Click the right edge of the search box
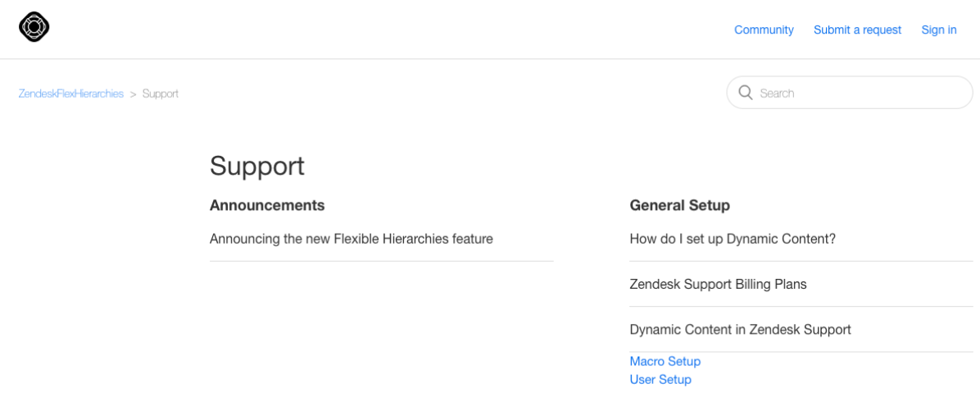 coord(968,93)
